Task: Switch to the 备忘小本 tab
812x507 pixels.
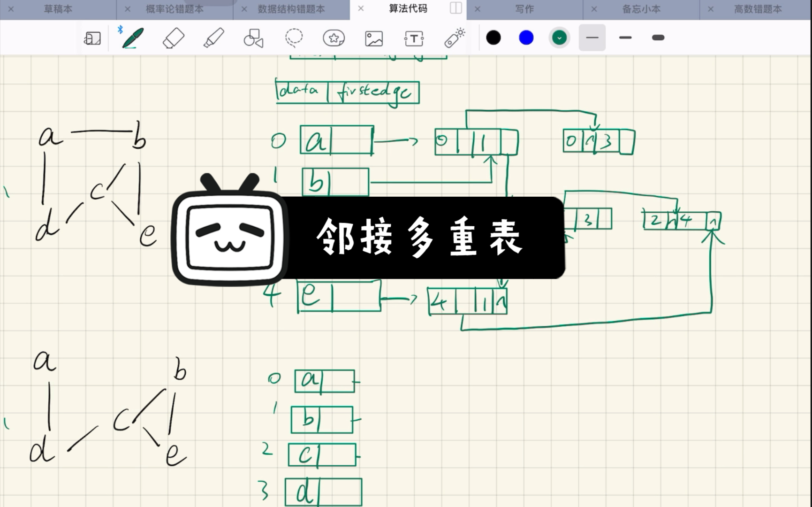Action: pyautogui.click(x=641, y=9)
